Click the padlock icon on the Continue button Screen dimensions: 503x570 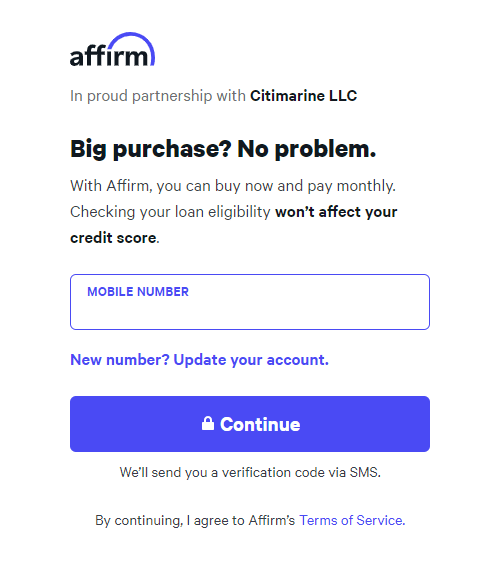click(208, 424)
